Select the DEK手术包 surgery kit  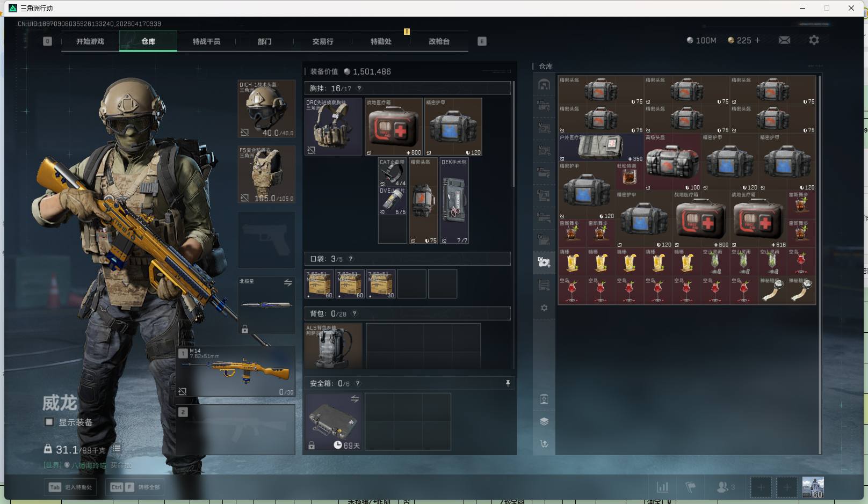(x=454, y=201)
